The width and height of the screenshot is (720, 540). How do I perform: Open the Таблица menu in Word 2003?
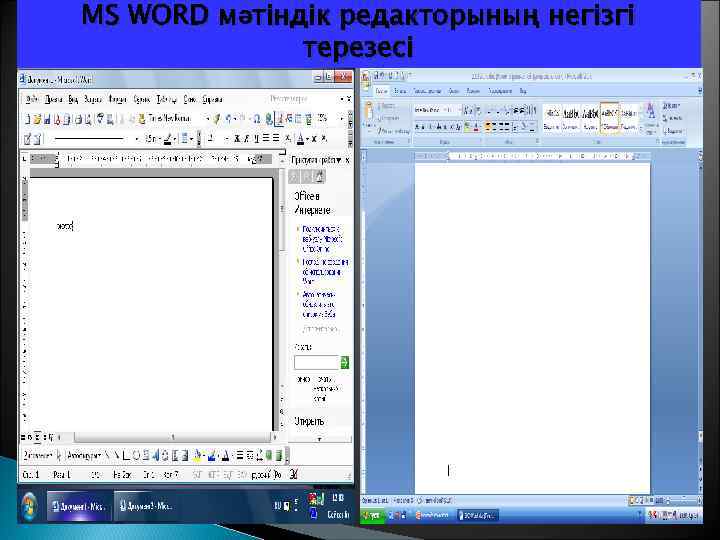[167, 99]
